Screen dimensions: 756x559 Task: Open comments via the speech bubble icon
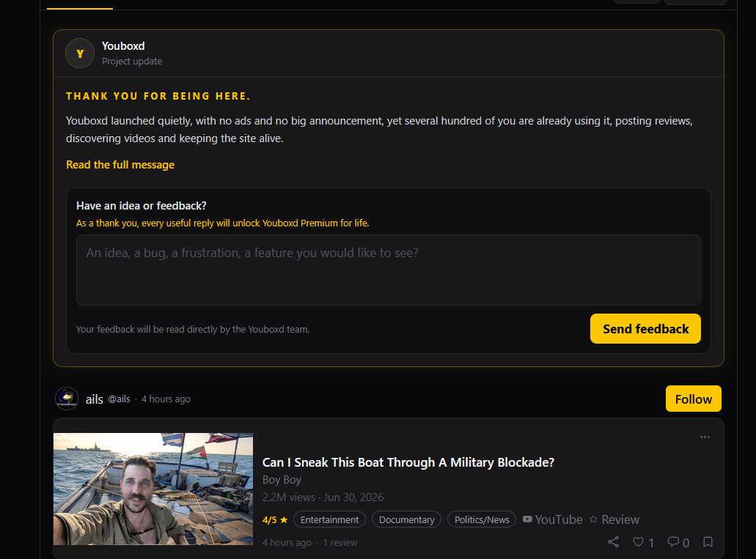[673, 541]
